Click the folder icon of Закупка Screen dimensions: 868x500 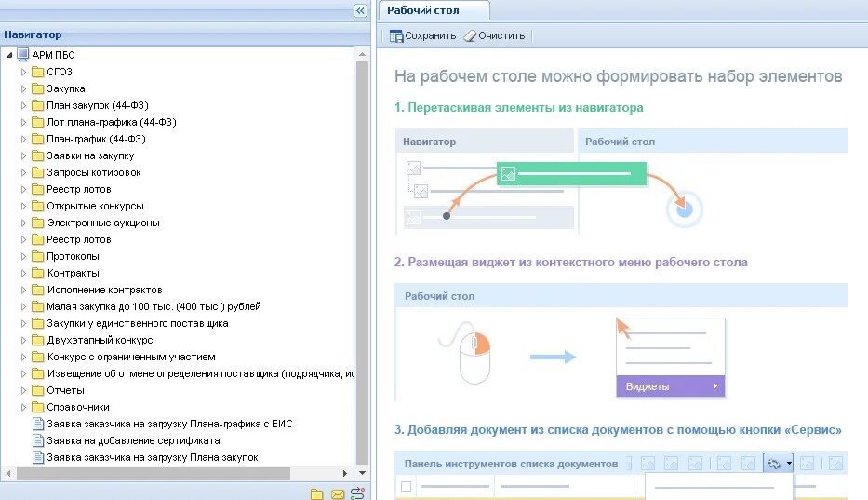click(37, 88)
